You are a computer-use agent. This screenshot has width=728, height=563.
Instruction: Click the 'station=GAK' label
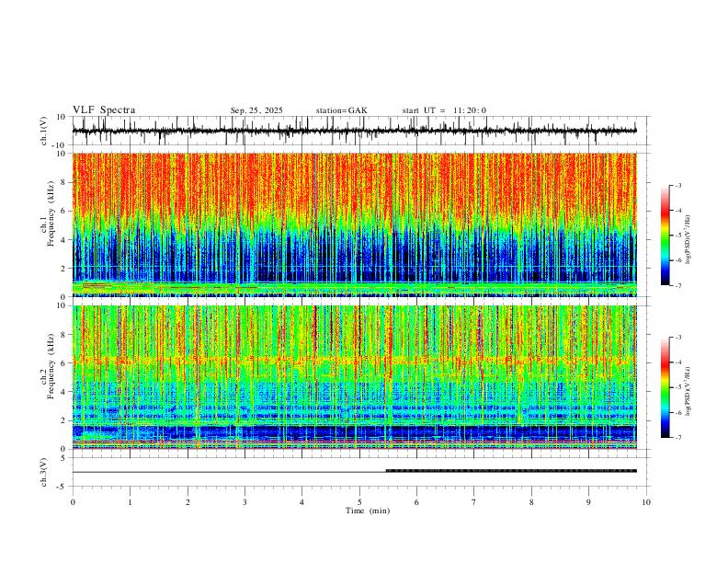[x=341, y=110]
